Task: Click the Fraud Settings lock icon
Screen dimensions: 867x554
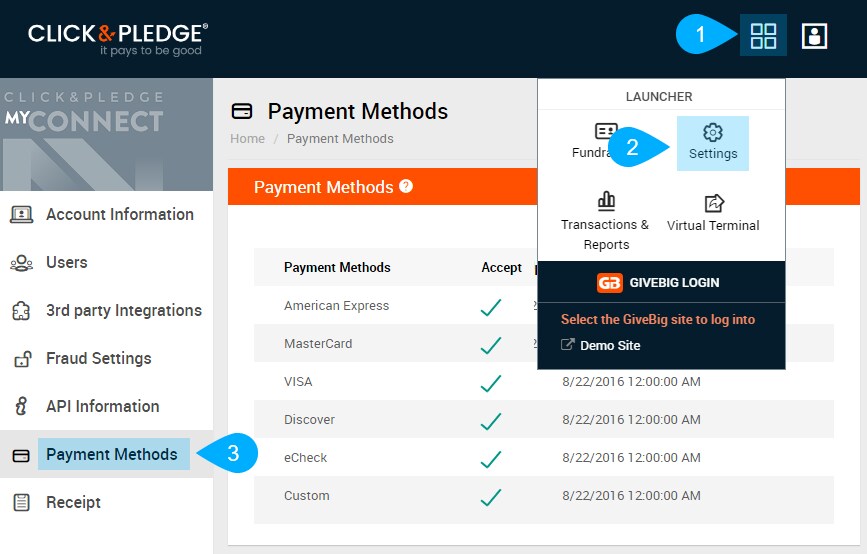Action: (x=23, y=359)
